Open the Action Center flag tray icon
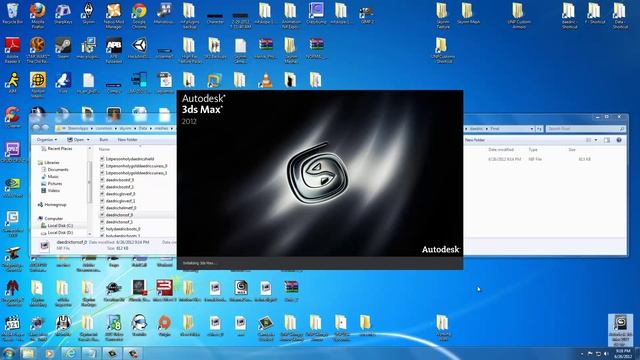 click(x=590, y=353)
